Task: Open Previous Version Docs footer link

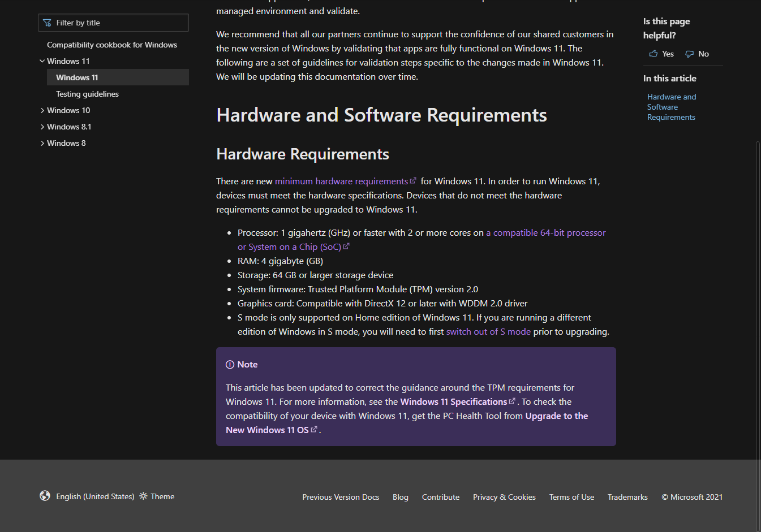Action: pos(341,497)
